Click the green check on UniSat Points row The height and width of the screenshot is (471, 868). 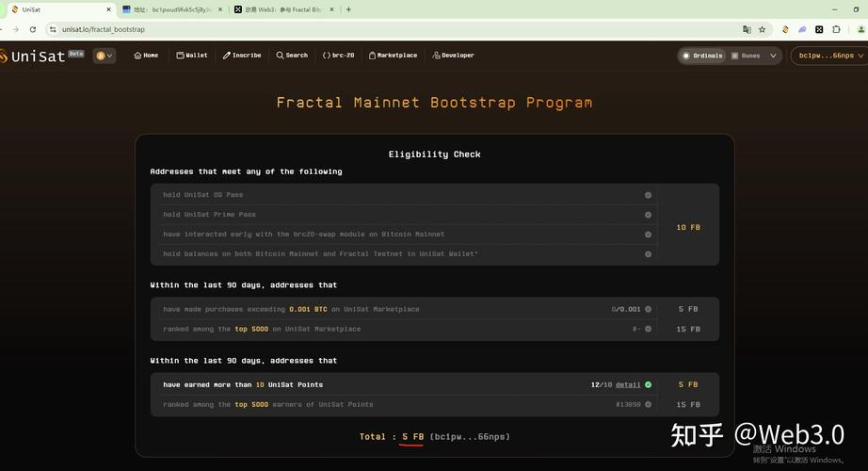point(649,384)
